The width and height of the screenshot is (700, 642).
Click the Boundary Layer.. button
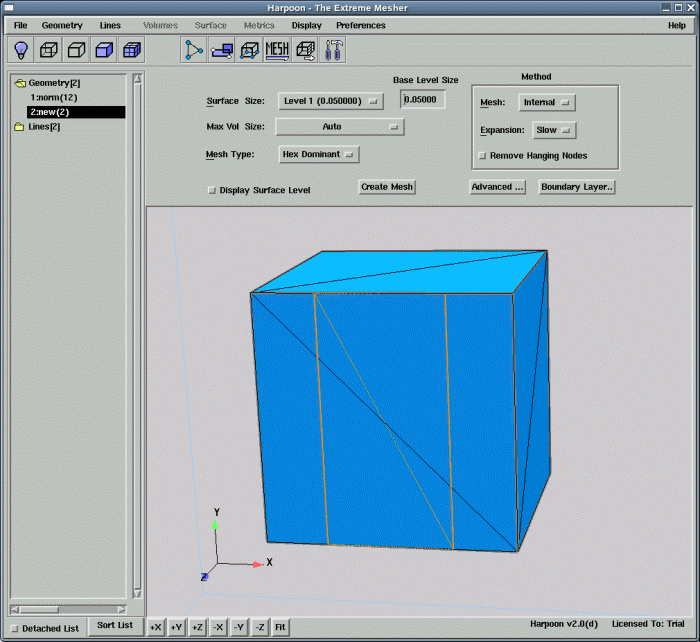[x=577, y=187]
